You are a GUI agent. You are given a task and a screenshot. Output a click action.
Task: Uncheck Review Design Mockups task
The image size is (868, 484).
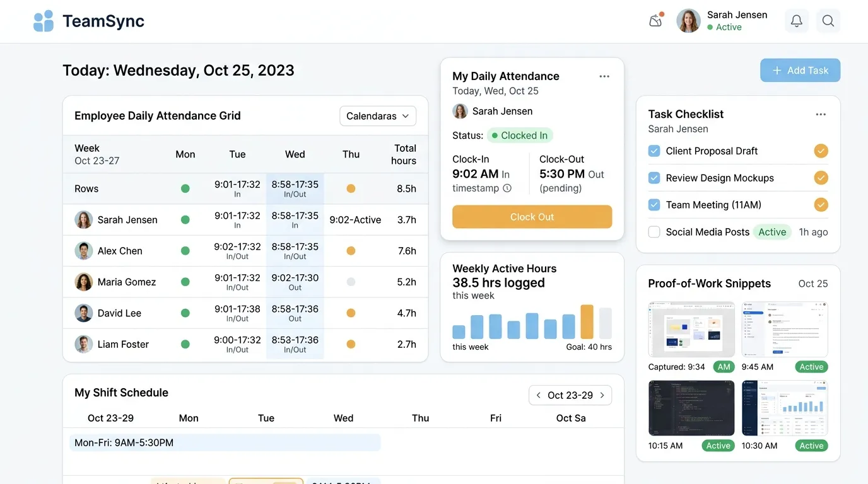point(654,178)
